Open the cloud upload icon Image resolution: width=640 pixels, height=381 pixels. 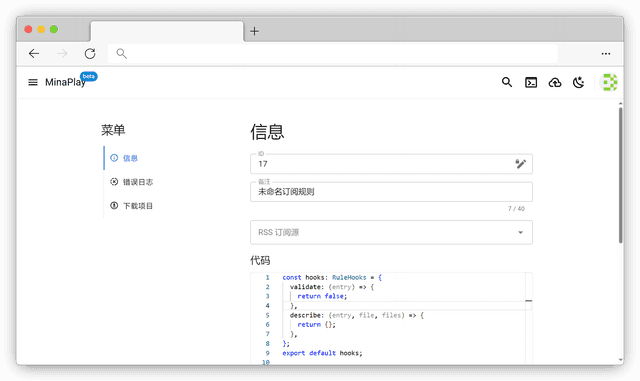point(555,82)
